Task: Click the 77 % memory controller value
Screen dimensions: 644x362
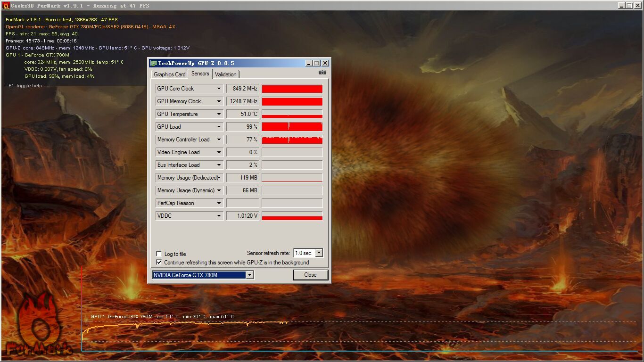Action: 243,140
